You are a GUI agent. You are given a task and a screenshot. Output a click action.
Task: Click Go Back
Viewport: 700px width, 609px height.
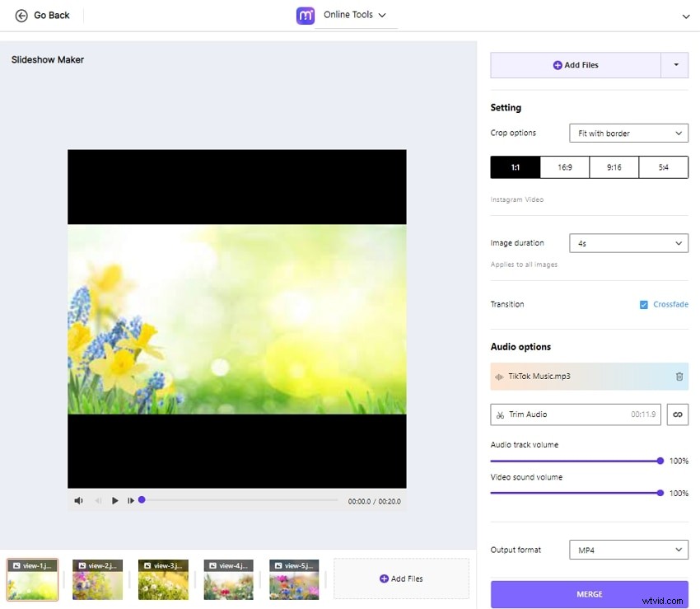tap(43, 15)
